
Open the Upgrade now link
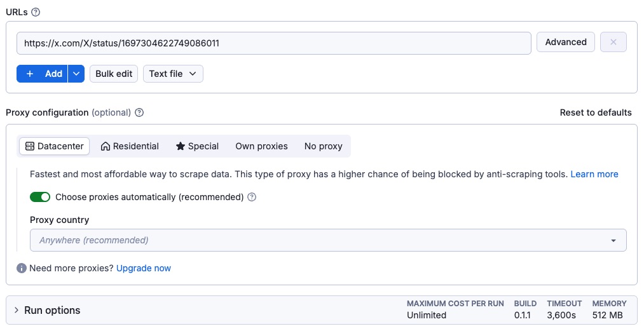click(144, 268)
